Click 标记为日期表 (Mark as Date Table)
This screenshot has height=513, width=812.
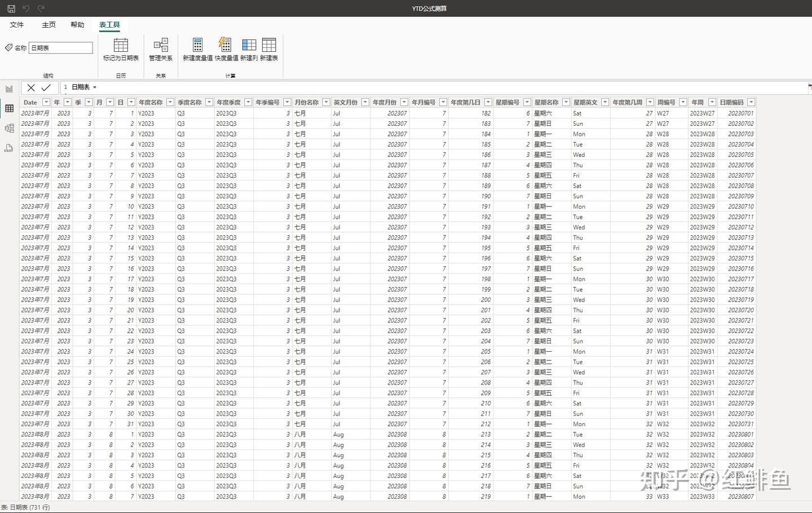121,51
